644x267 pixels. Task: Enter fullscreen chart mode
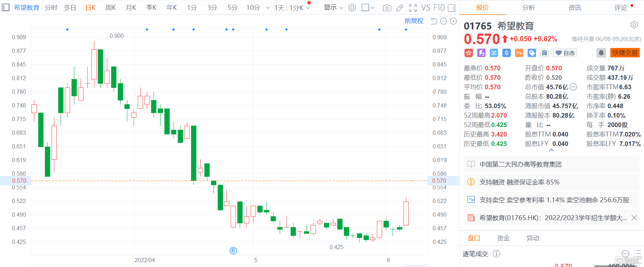coord(413,8)
